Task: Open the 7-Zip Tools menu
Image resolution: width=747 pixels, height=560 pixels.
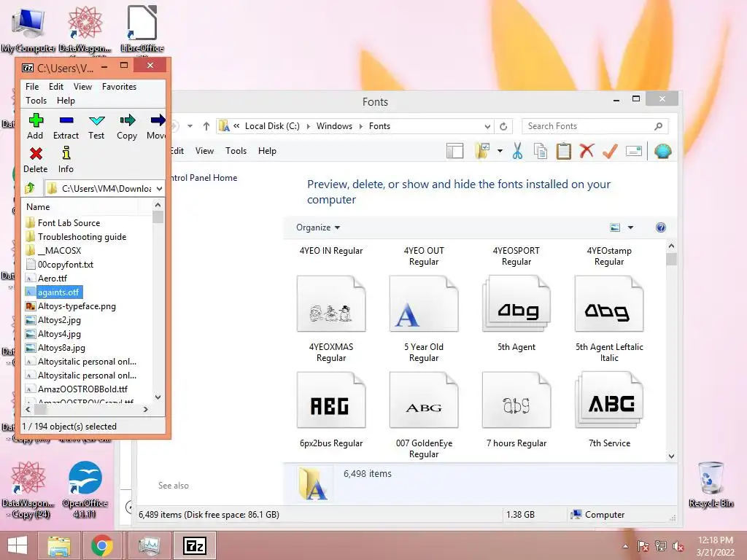Action: 36,101
